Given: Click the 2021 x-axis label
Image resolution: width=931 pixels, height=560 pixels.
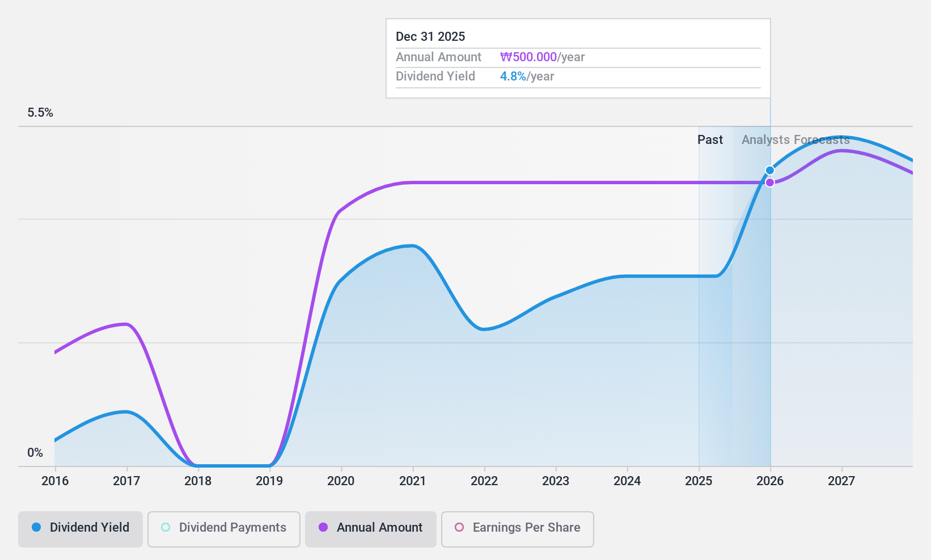Looking at the screenshot, I should click(x=413, y=481).
